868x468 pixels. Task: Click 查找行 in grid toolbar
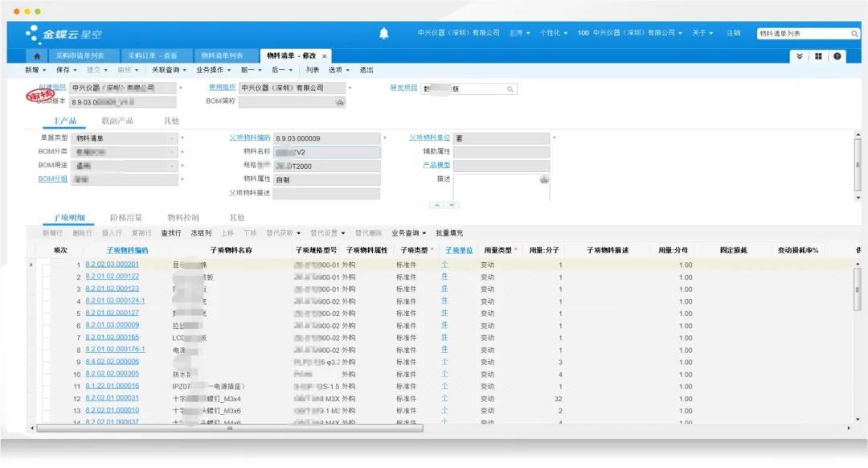pos(171,233)
